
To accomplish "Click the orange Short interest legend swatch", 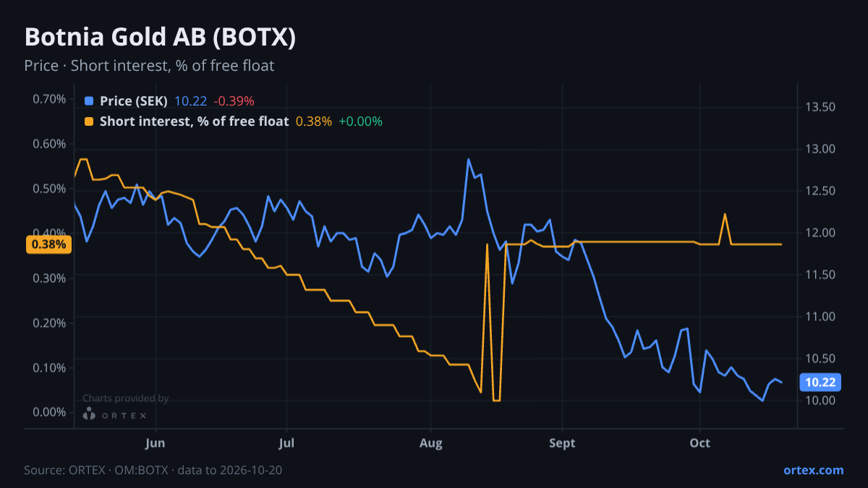I will click(89, 121).
